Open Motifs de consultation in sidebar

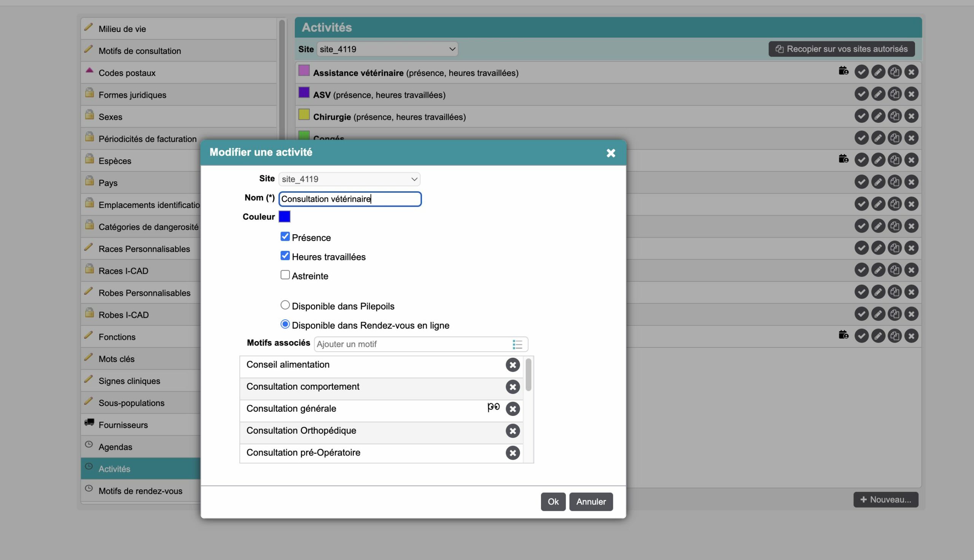coord(178,51)
